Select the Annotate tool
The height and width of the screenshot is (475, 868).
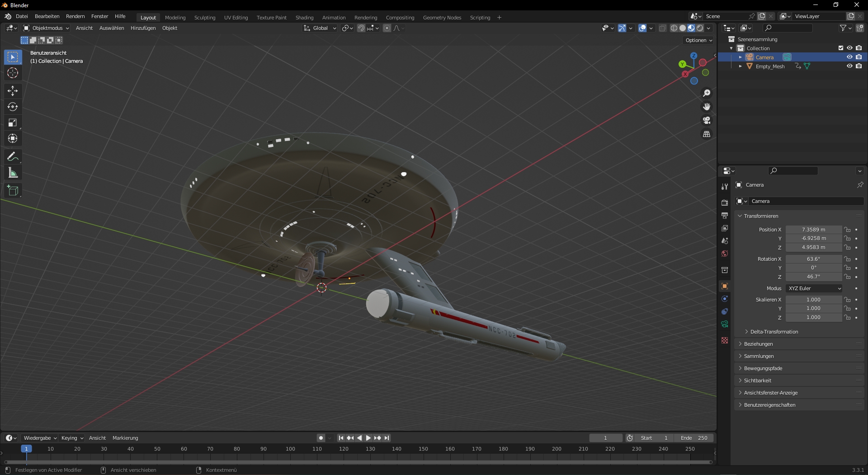pyautogui.click(x=13, y=157)
